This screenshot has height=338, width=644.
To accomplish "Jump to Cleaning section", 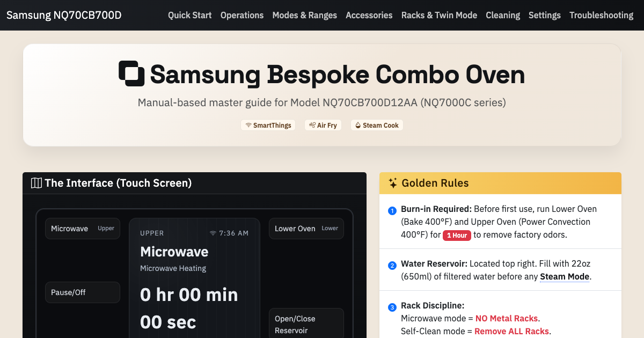I will [x=503, y=15].
